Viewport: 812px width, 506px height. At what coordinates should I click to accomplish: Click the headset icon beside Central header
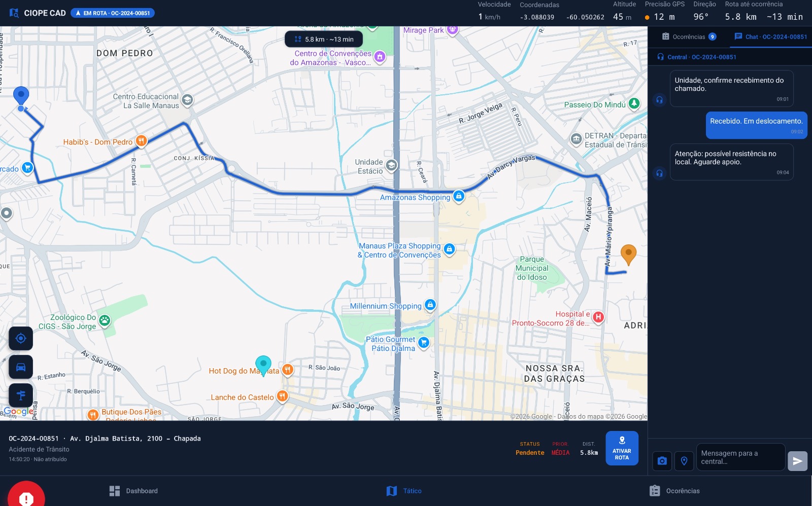[660, 57]
